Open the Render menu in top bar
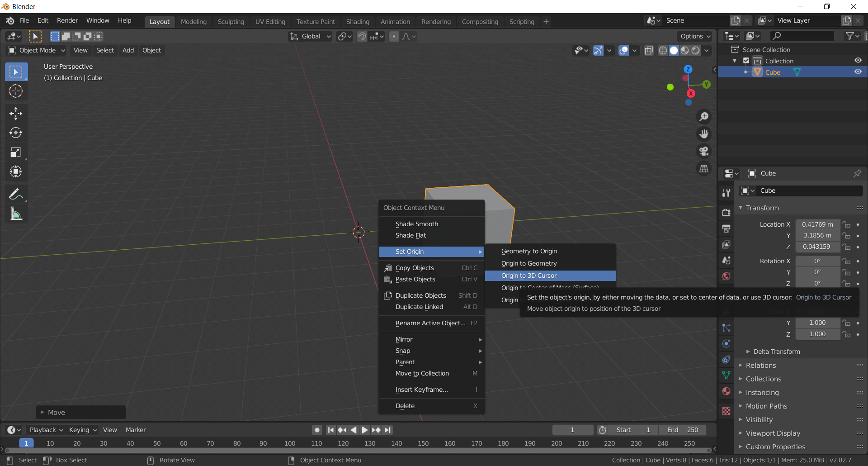 coord(67,20)
